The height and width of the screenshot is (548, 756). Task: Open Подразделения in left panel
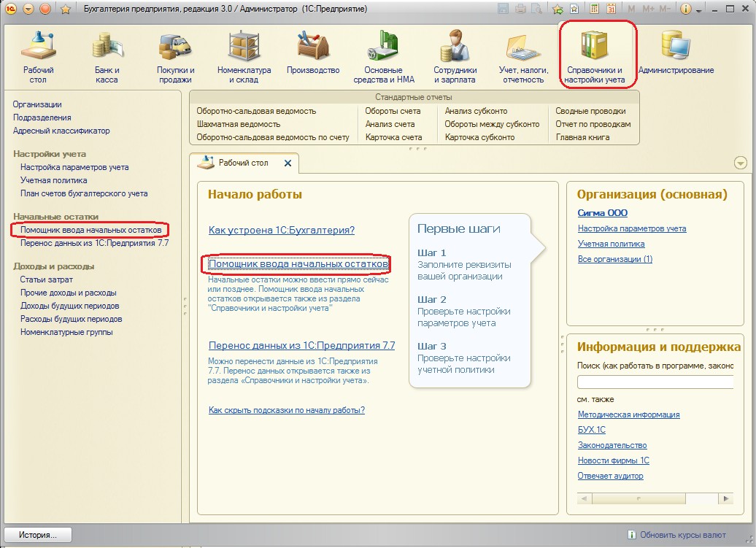click(x=42, y=117)
